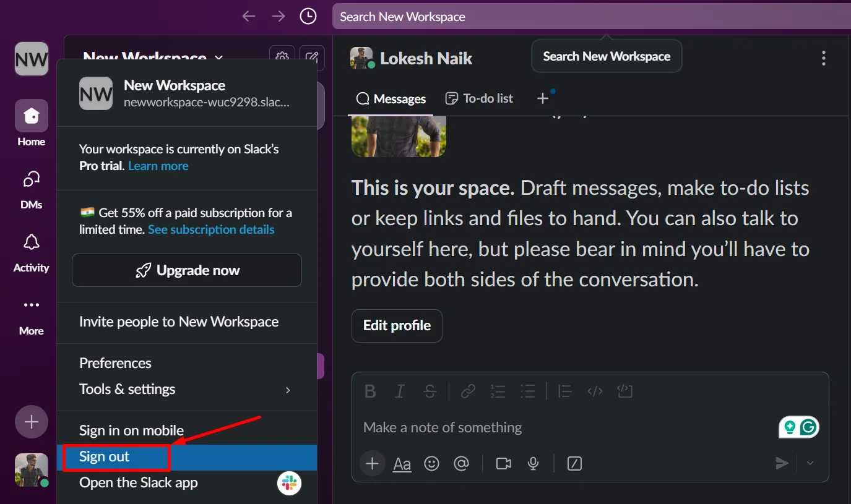Click the Learn more link
This screenshot has height=504, width=851.
coord(158,166)
